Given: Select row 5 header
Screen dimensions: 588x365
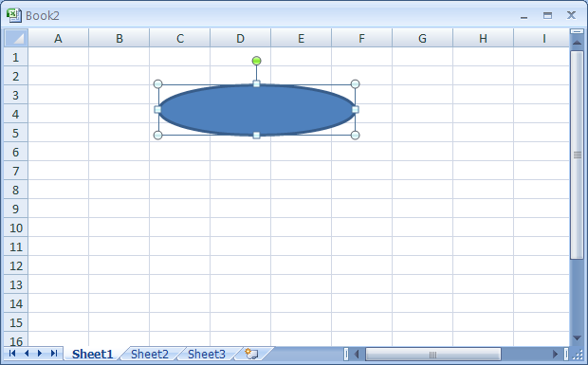Looking at the screenshot, I should 16,133.
